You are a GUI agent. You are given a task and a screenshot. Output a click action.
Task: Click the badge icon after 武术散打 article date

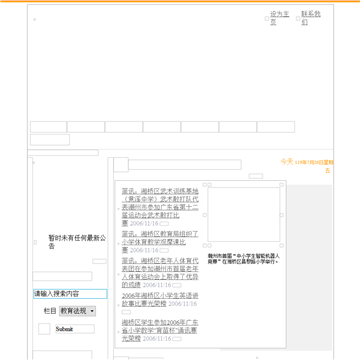pyautogui.click(x=164, y=223)
